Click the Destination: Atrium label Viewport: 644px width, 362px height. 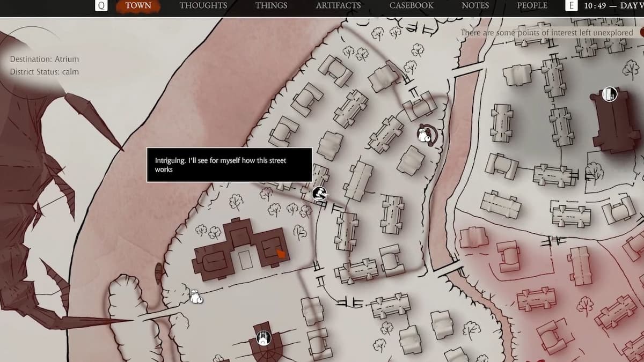44,59
